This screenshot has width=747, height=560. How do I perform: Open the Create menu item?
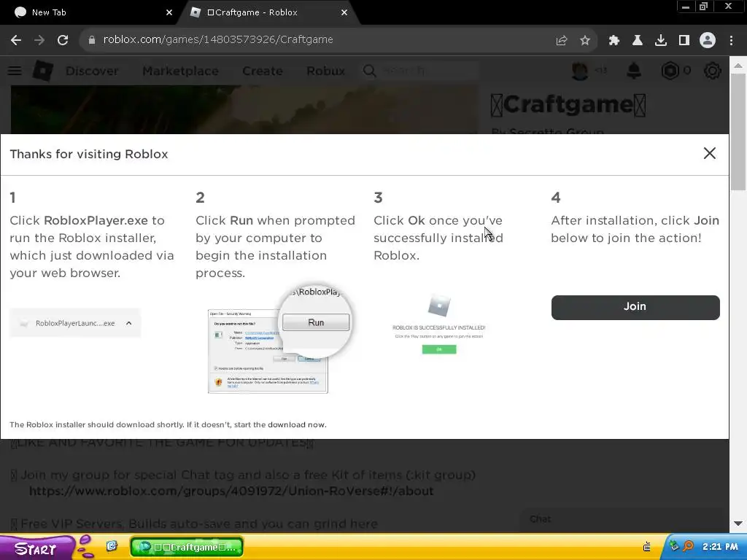pyautogui.click(x=263, y=71)
